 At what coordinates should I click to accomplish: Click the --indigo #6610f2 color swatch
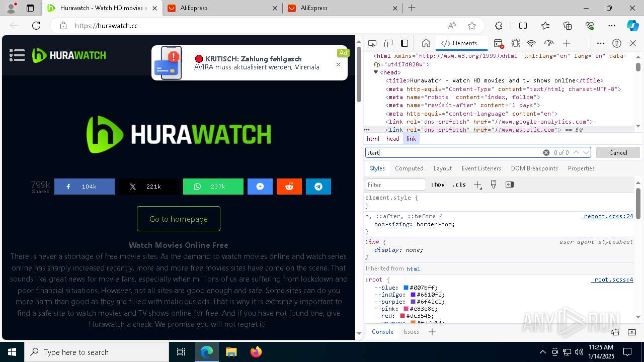pyautogui.click(x=413, y=295)
